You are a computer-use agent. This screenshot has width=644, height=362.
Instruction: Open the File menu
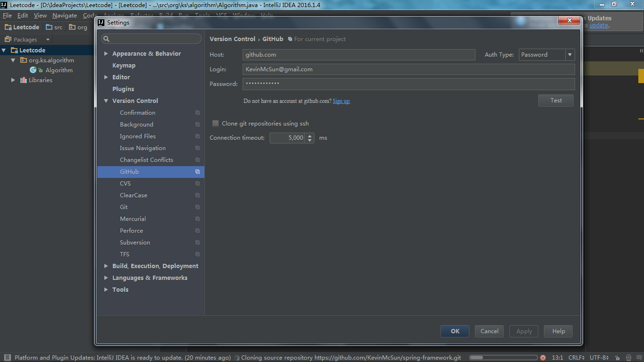pyautogui.click(x=7, y=16)
